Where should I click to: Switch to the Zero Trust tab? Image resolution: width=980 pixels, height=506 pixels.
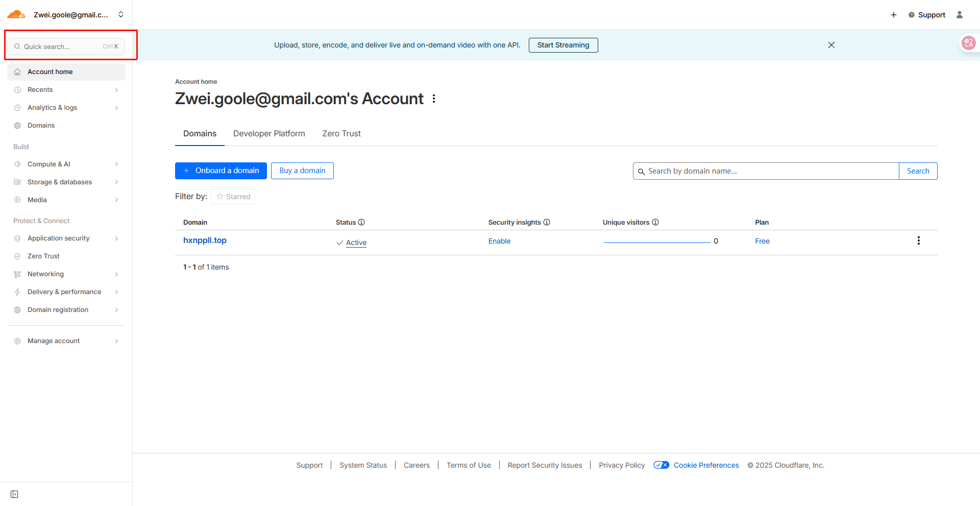click(x=341, y=134)
